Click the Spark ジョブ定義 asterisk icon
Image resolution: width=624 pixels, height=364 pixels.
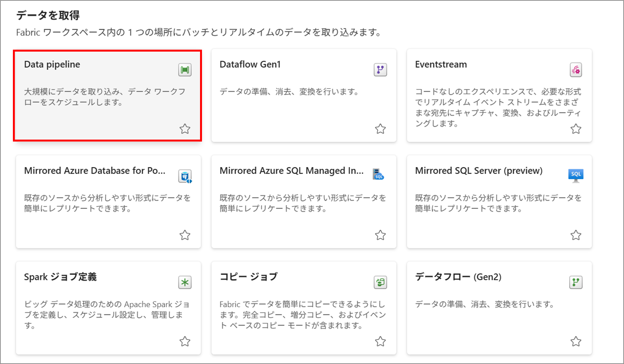[185, 282]
